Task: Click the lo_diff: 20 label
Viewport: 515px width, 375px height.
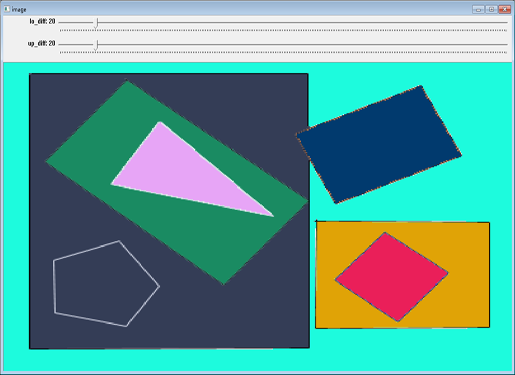Action: (x=42, y=21)
